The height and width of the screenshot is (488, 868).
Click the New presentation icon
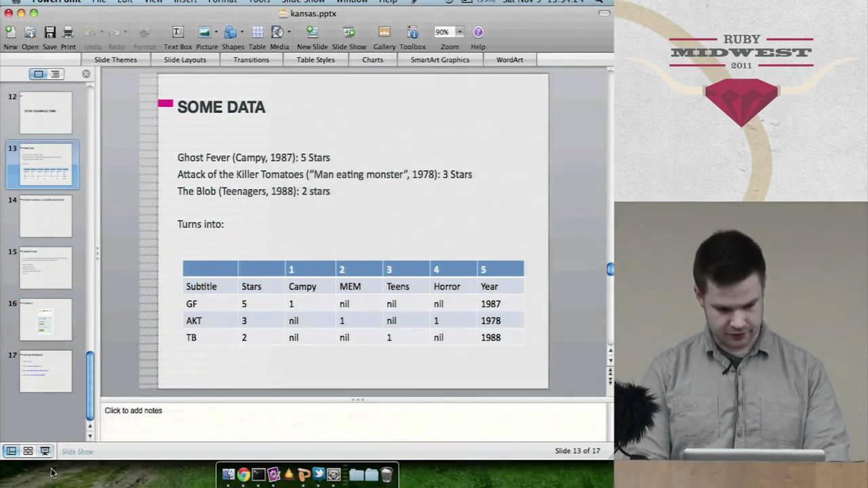[10, 32]
